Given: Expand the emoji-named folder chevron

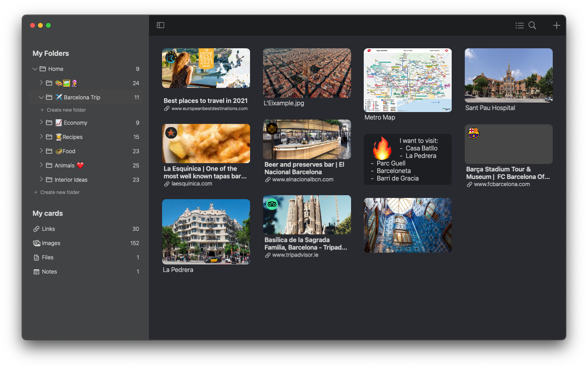Looking at the screenshot, I should point(41,83).
